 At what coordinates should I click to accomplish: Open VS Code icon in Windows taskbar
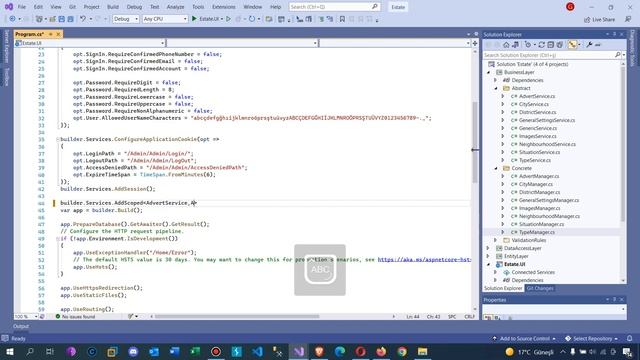[257, 351]
